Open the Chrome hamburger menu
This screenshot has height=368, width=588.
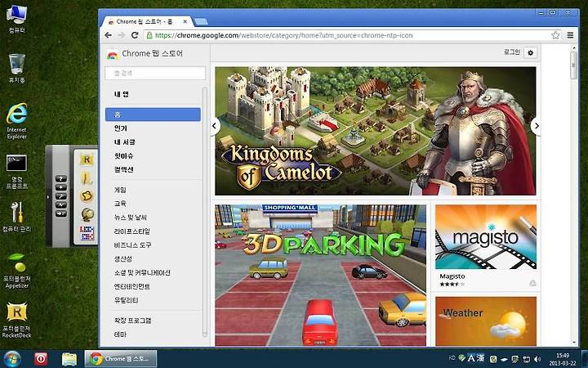(x=570, y=35)
